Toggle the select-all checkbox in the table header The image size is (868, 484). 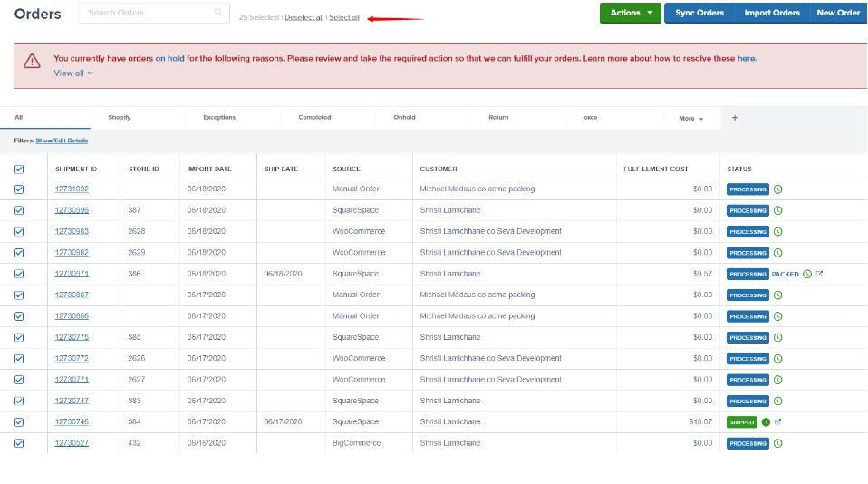[x=19, y=169]
